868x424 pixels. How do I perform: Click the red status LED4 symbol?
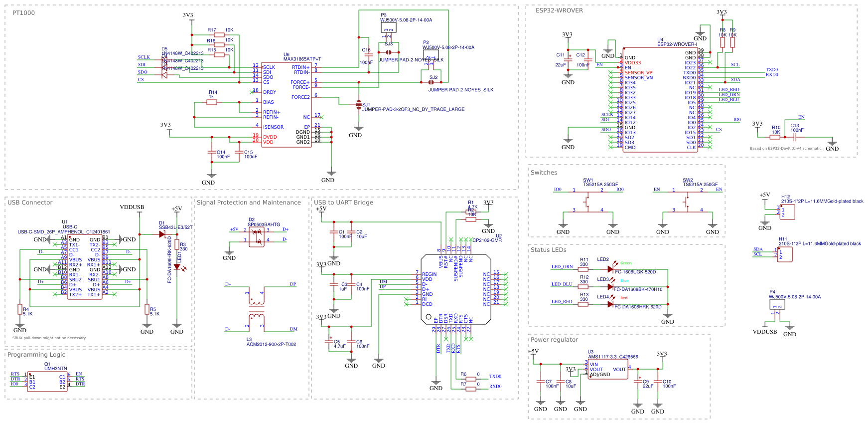click(610, 304)
